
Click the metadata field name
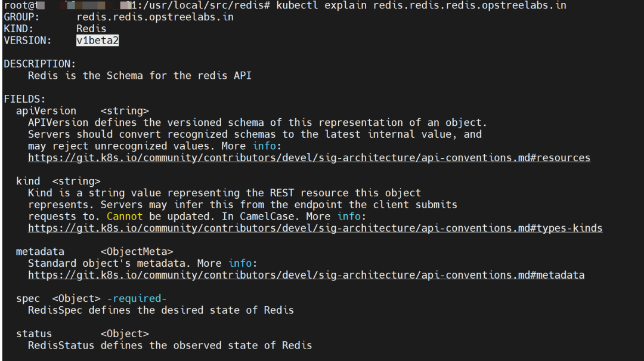[x=40, y=251]
